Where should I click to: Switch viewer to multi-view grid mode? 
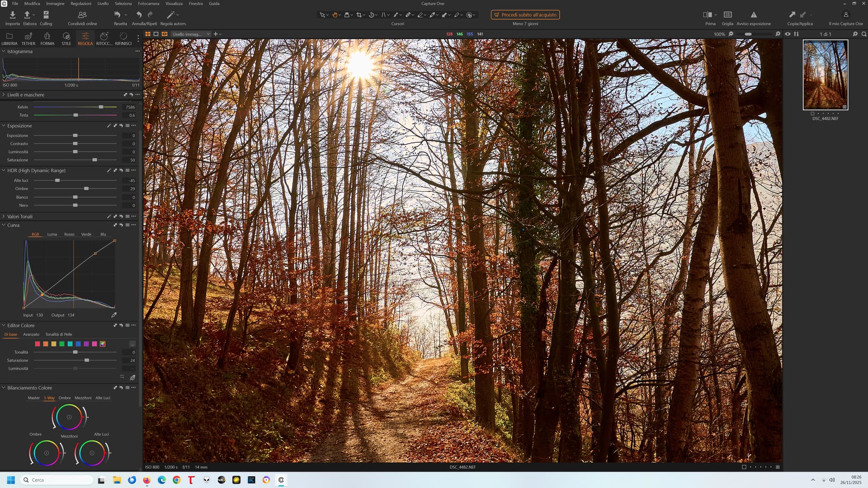(x=148, y=34)
